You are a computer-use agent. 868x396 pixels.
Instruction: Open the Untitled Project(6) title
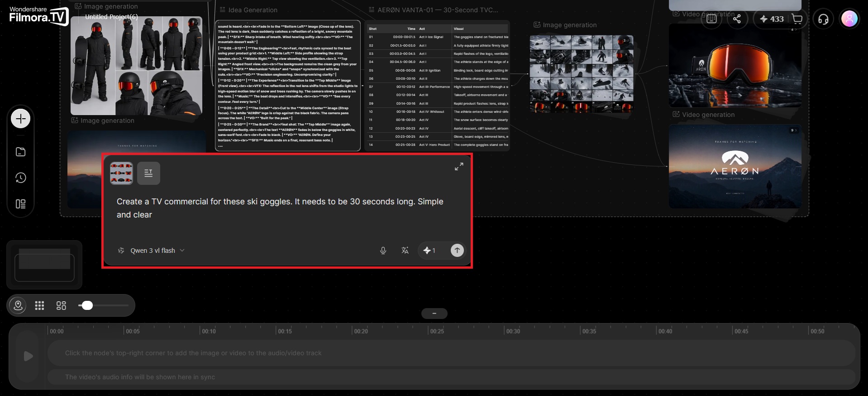[x=111, y=17]
